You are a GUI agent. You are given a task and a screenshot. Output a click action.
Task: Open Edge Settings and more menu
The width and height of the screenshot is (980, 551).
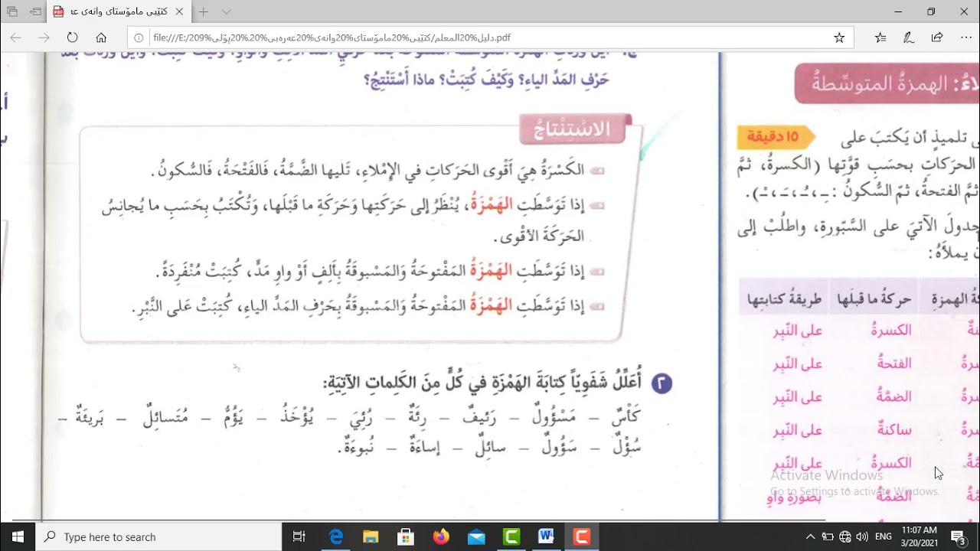coord(965,37)
